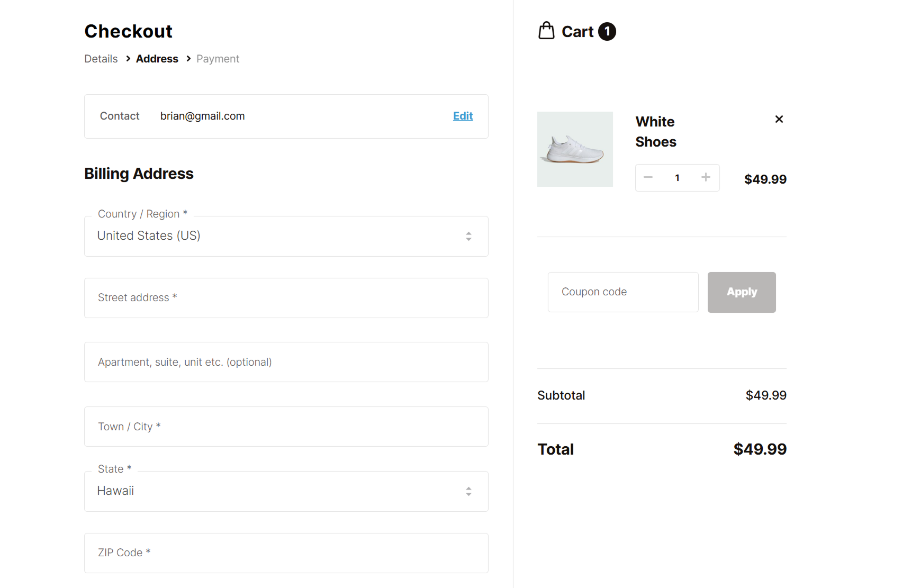911x588 pixels.
Task: Select the Address breadcrumb step
Action: tap(157, 59)
